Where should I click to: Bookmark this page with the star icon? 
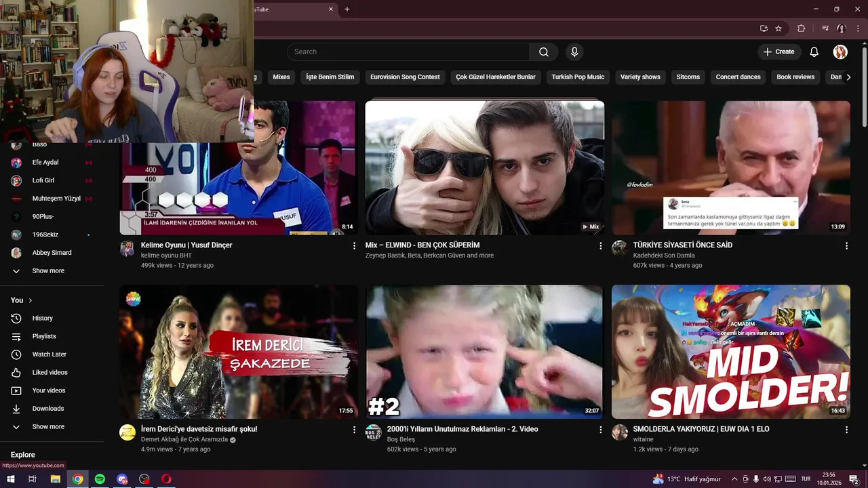click(x=778, y=28)
